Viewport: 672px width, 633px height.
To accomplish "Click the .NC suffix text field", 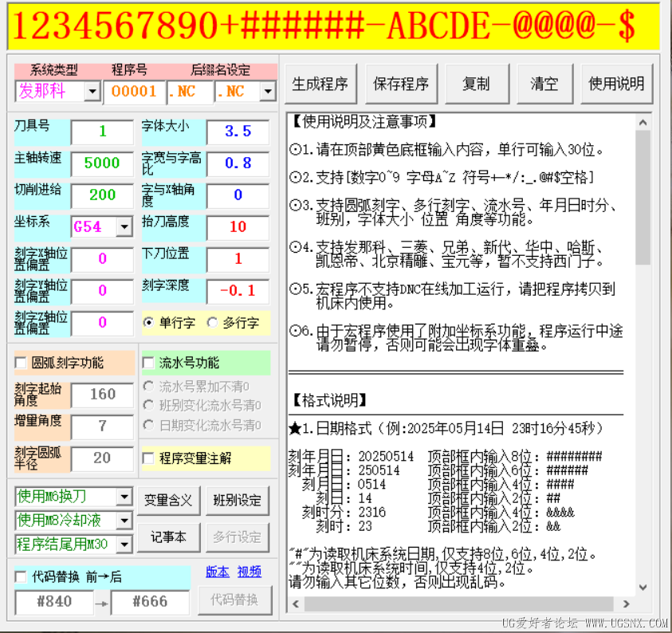I will [x=190, y=92].
